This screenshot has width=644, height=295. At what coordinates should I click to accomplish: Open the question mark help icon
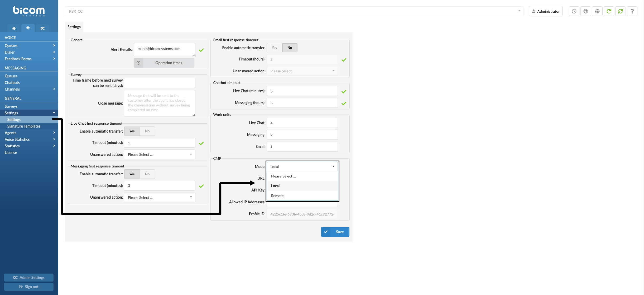(632, 11)
